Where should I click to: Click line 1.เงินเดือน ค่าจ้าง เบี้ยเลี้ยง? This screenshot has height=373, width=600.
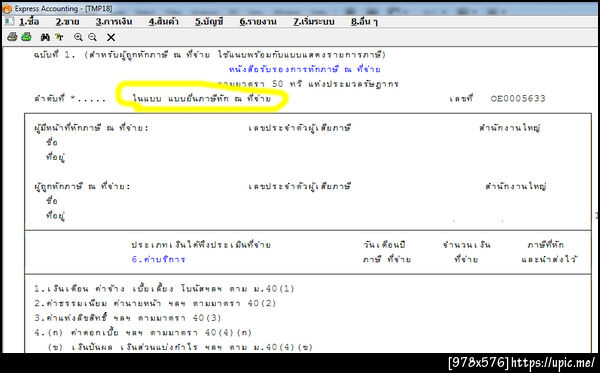tap(164, 288)
